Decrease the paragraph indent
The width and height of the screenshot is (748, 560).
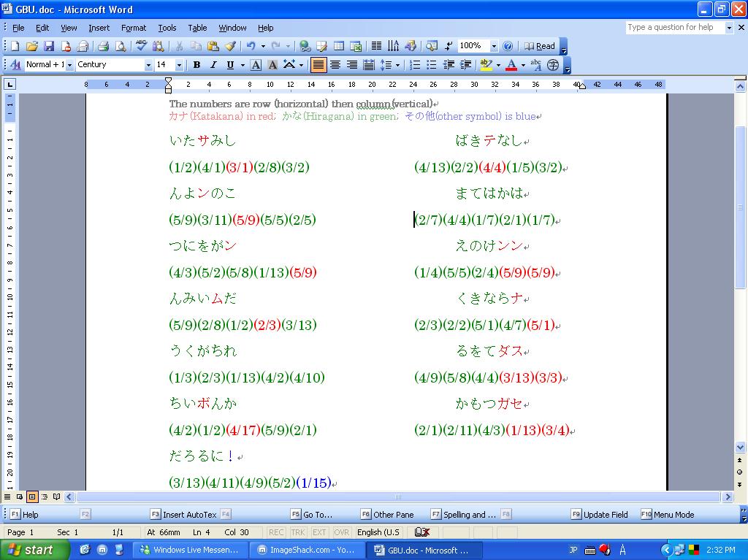[x=449, y=65]
